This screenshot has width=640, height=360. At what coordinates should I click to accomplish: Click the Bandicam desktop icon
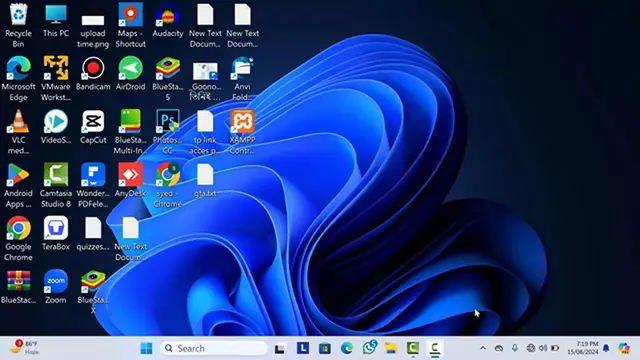93,73
